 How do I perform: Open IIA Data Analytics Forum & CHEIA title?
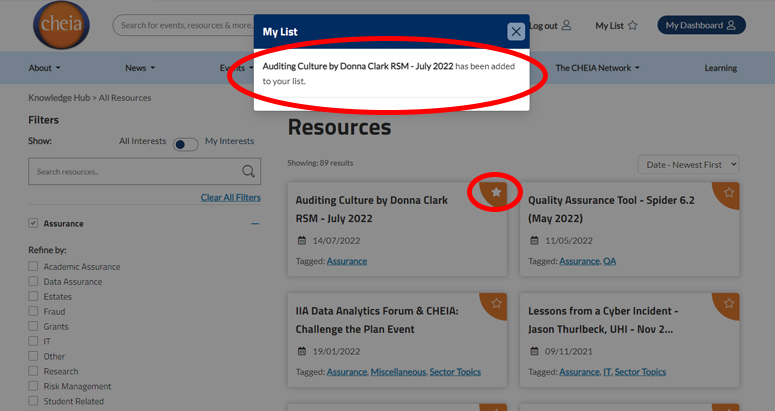[377, 320]
